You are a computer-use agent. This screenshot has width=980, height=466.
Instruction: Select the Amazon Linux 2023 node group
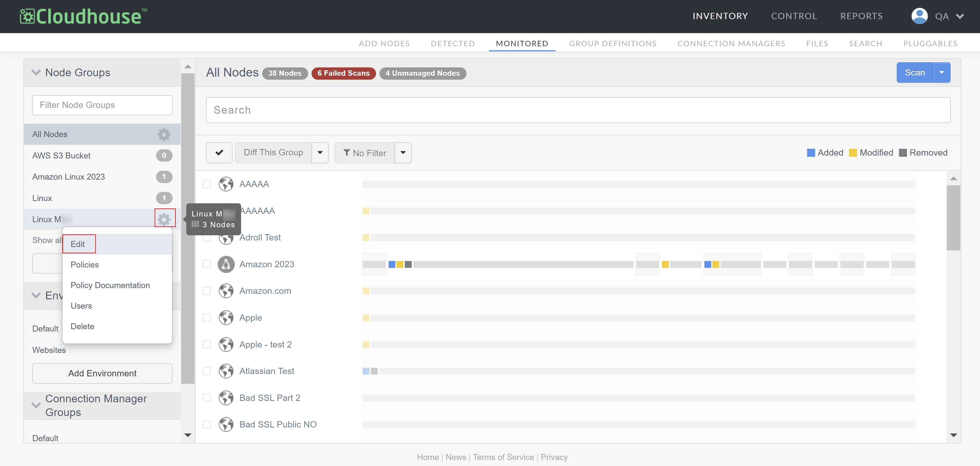pyautogui.click(x=102, y=177)
